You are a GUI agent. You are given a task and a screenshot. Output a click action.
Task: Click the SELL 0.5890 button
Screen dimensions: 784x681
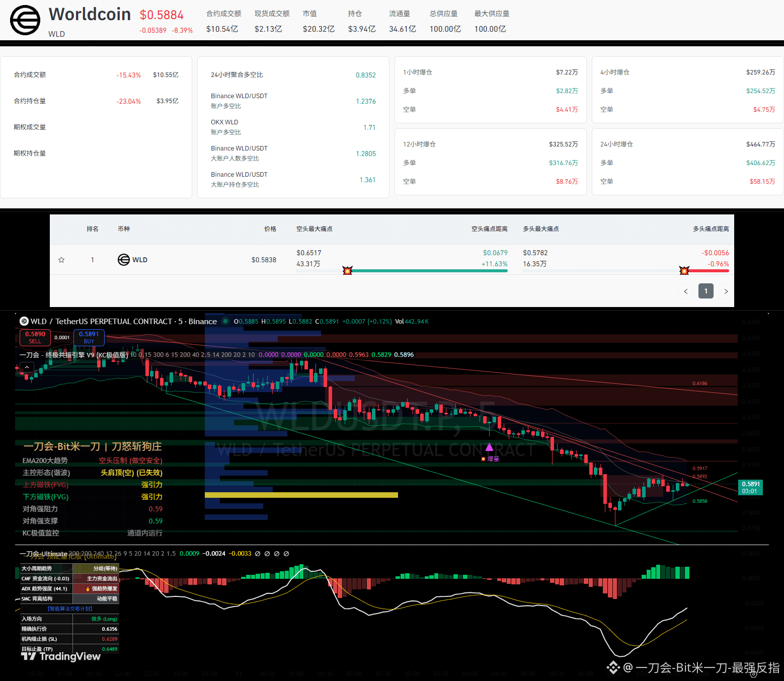[x=35, y=338]
